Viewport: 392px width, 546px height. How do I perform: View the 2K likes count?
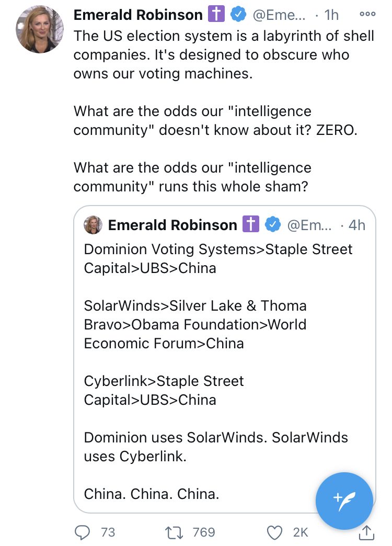(x=301, y=532)
